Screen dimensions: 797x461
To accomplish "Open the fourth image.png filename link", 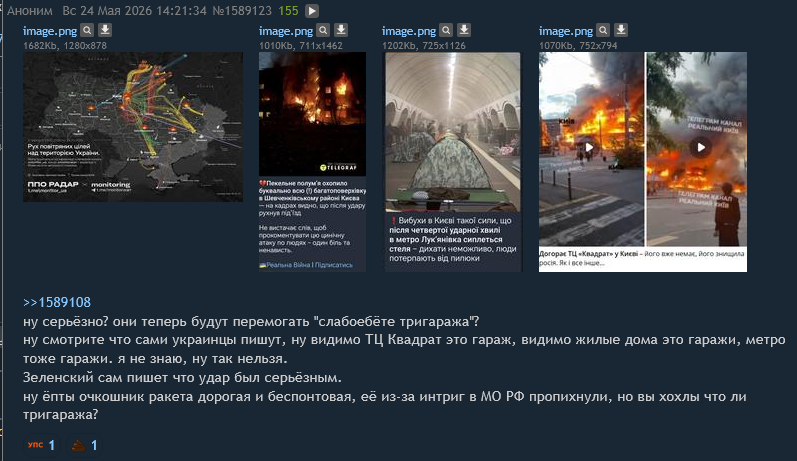I will pyautogui.click(x=566, y=31).
